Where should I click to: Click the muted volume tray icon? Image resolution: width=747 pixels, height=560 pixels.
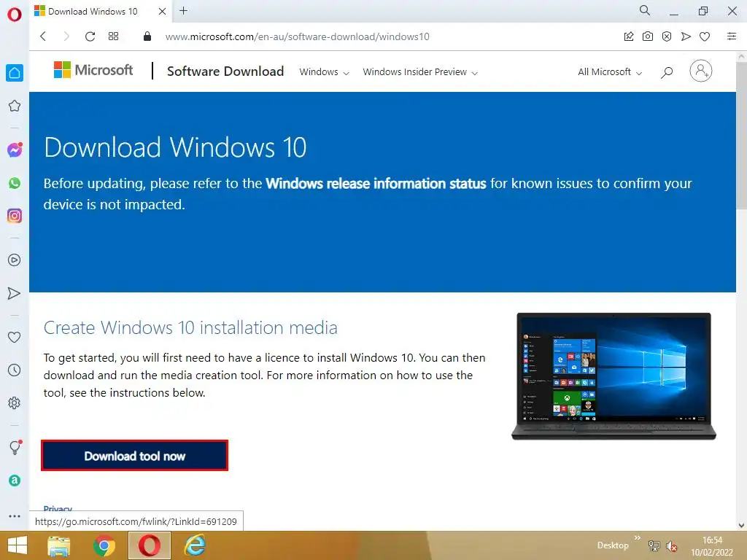pyautogui.click(x=672, y=546)
